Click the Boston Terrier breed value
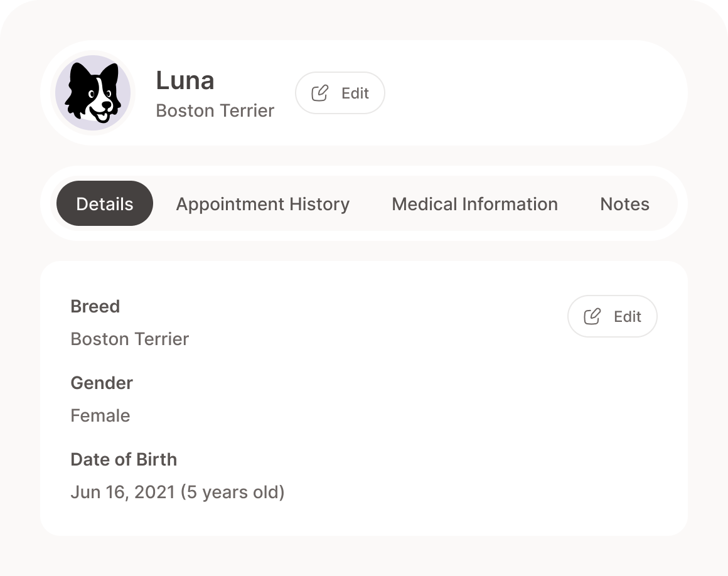Viewport: 728px width, 576px height. coord(129,339)
